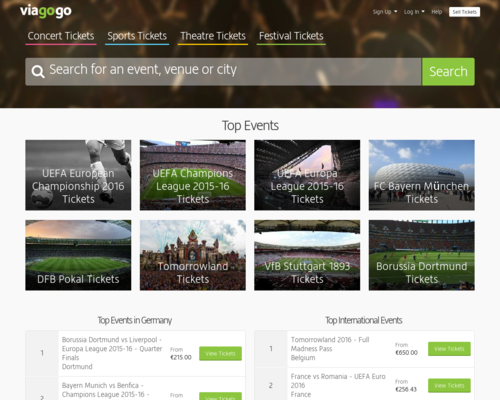
Task: Focus the event, venue or city search field
Action: pos(223,72)
